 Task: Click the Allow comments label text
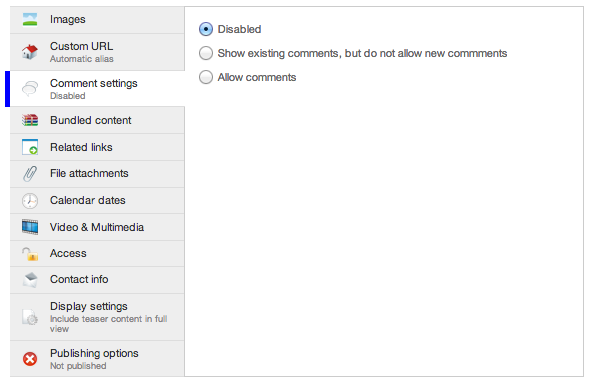pyautogui.click(x=257, y=77)
